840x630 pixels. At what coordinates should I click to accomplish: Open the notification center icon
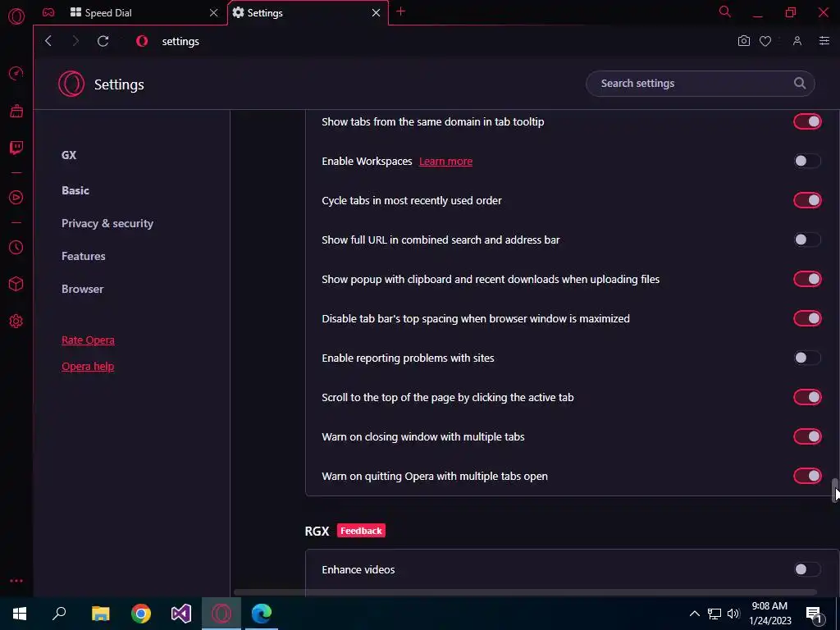tap(814, 614)
